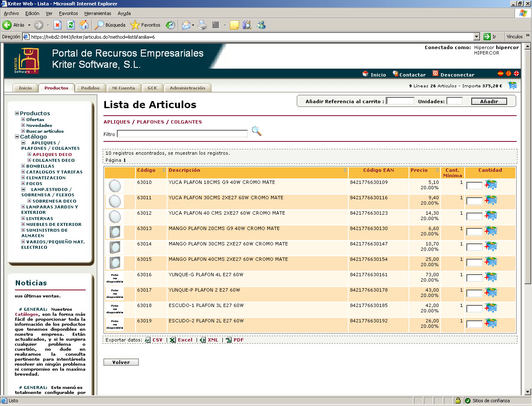
Task: Sort table using Precio column sort arrows
Action: point(437,171)
